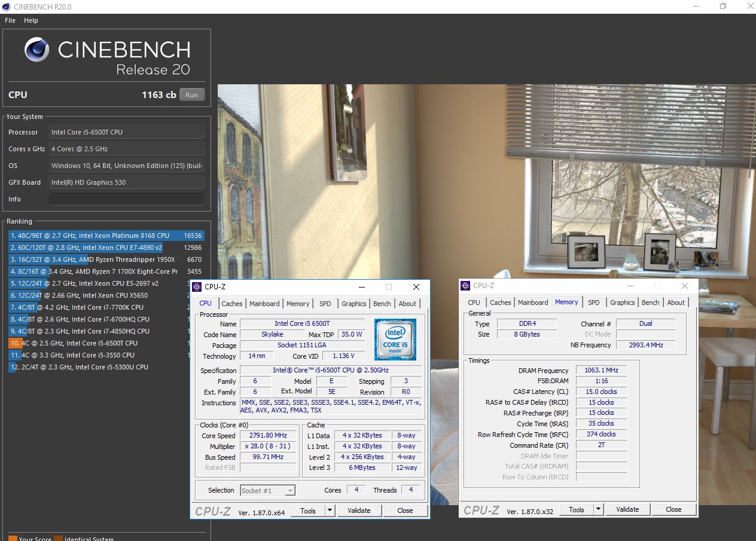This screenshot has height=541, width=756.
Task: Restore down the Cinebench window
Action: (x=723, y=7)
